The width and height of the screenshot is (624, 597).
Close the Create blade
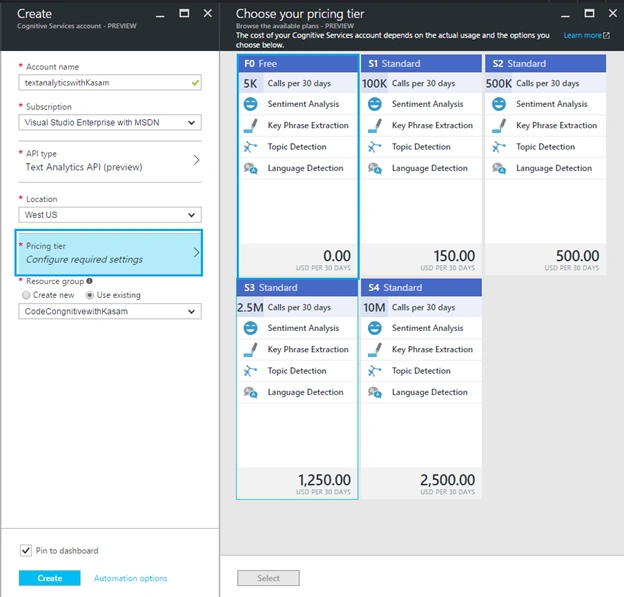(x=208, y=14)
